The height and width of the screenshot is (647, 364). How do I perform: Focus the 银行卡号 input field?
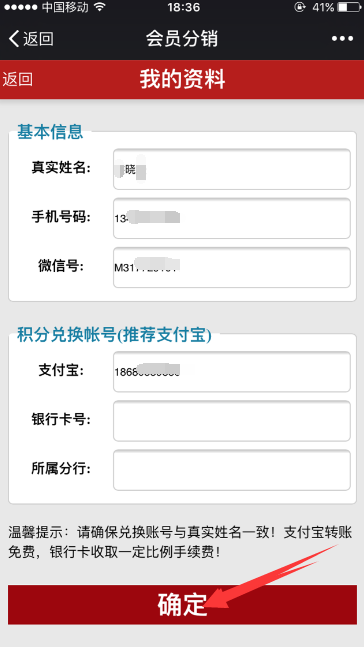232,420
